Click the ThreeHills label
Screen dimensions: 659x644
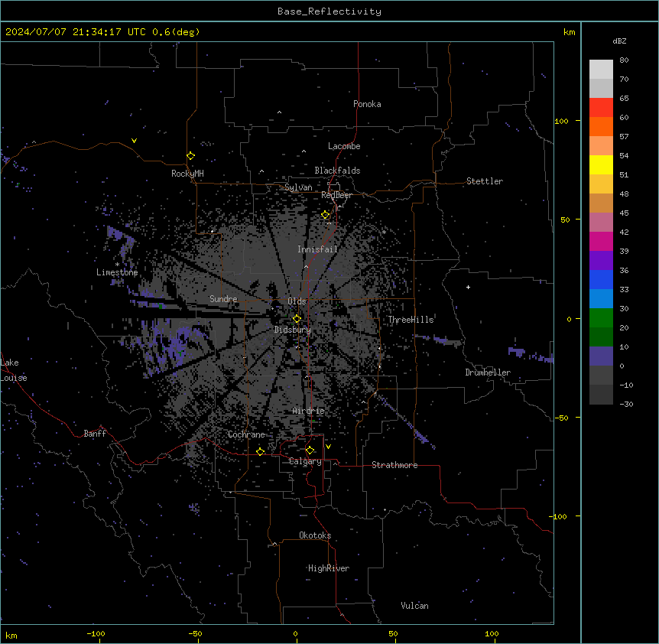point(411,320)
